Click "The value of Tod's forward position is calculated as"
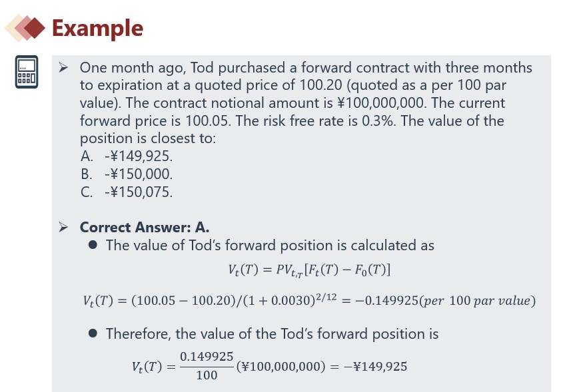 click(x=270, y=246)
